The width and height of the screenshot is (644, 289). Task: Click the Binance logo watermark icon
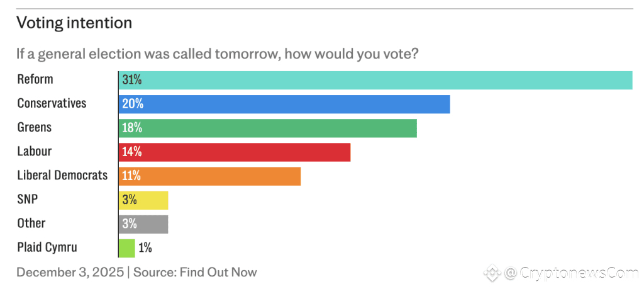click(x=492, y=273)
